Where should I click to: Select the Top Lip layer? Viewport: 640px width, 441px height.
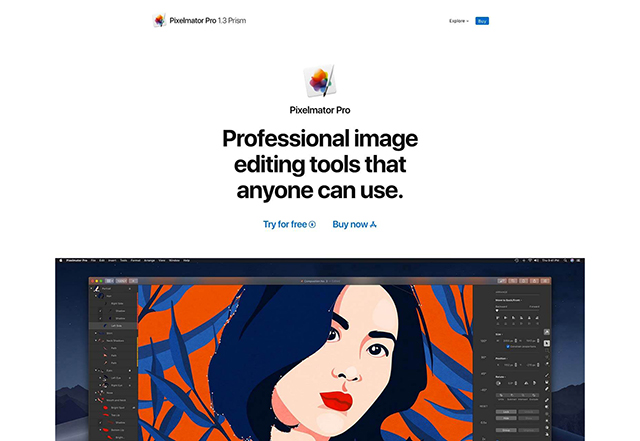click(x=113, y=415)
